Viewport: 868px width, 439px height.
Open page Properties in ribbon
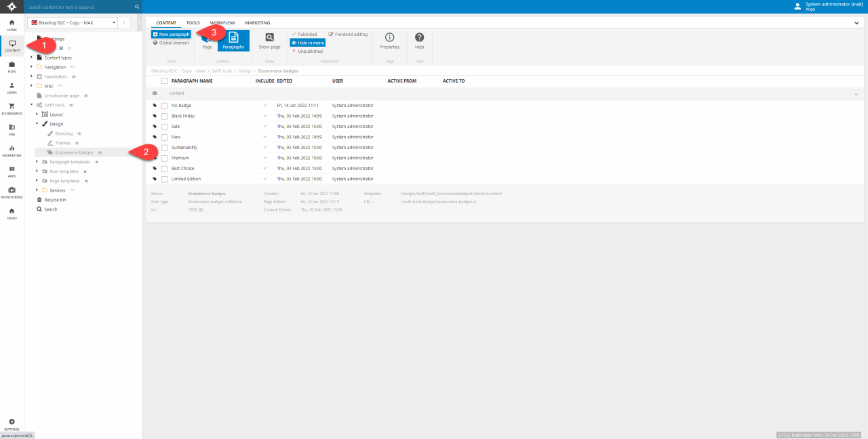389,41
